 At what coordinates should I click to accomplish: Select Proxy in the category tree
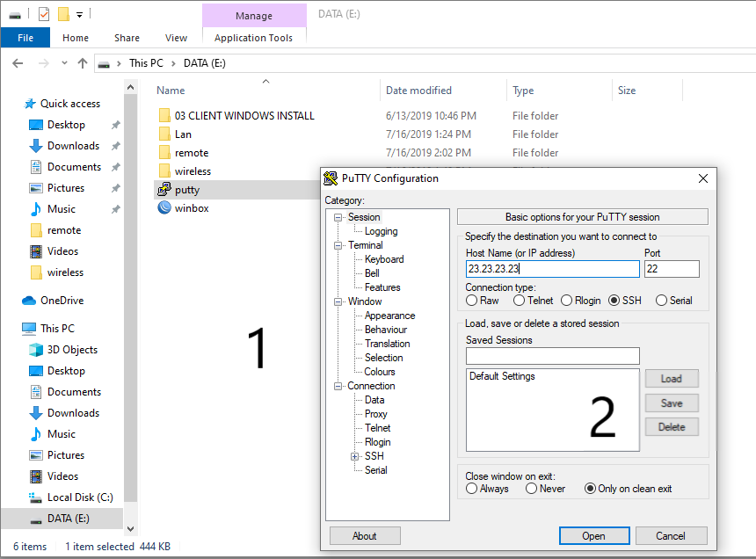point(375,414)
